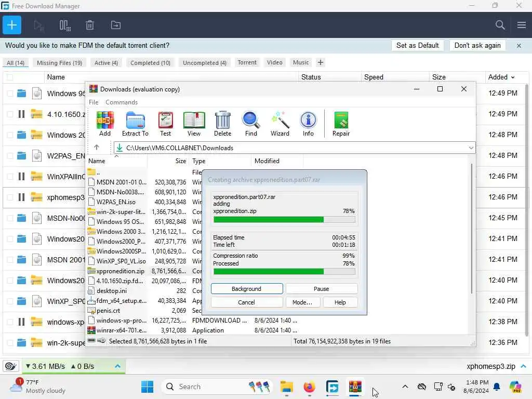Switch to Active (4) tab
The width and height of the screenshot is (532, 399).
click(106, 63)
